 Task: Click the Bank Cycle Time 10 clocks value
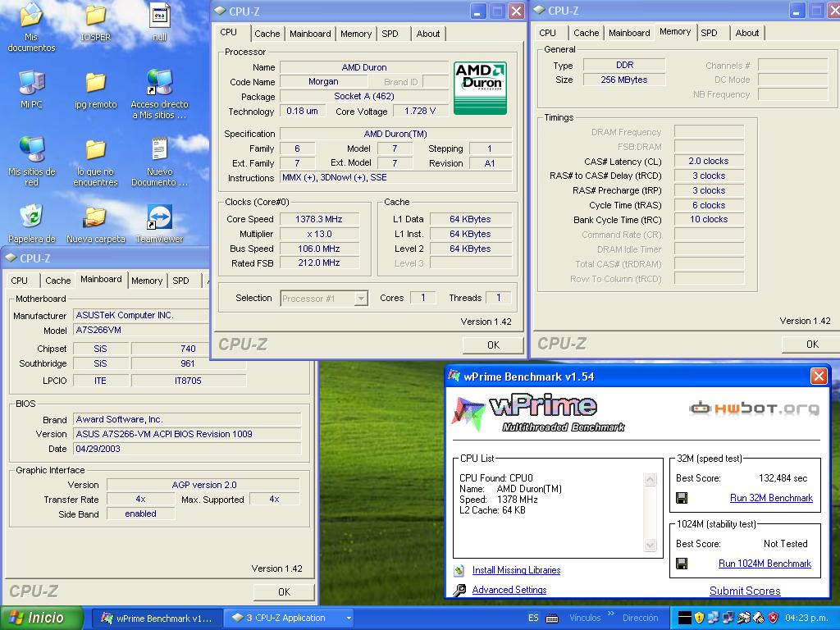[708, 219]
